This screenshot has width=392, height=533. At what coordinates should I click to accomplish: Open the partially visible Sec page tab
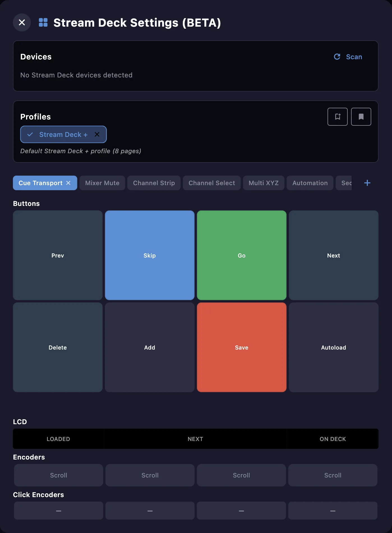pos(344,183)
